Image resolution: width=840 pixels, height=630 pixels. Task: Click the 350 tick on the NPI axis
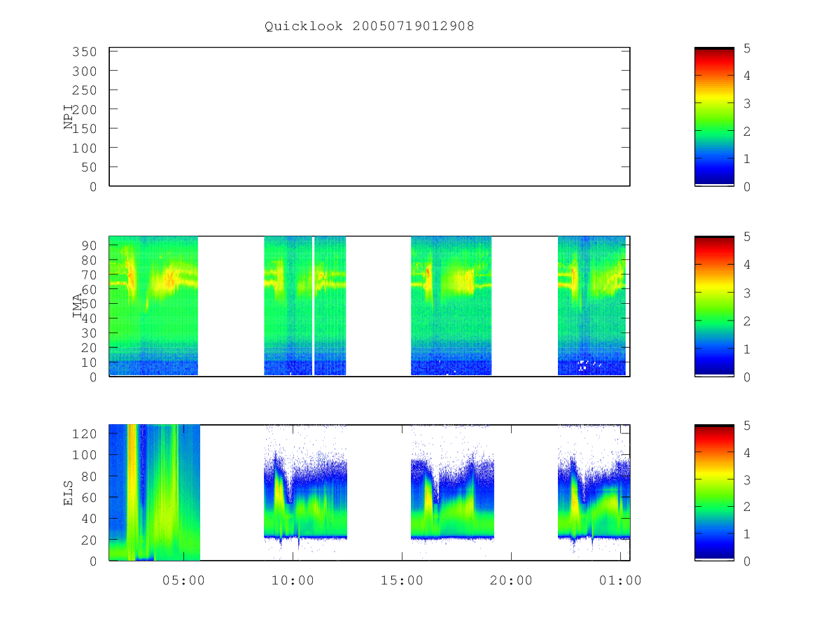point(85,52)
